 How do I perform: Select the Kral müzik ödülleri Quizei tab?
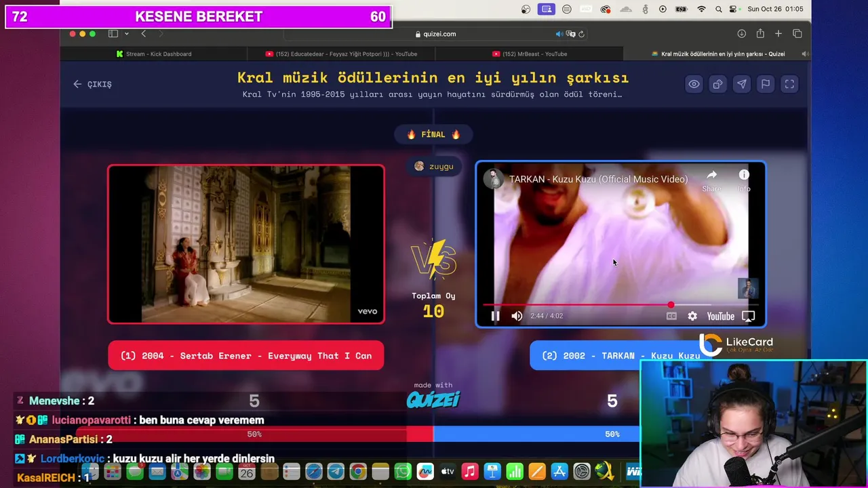point(717,54)
